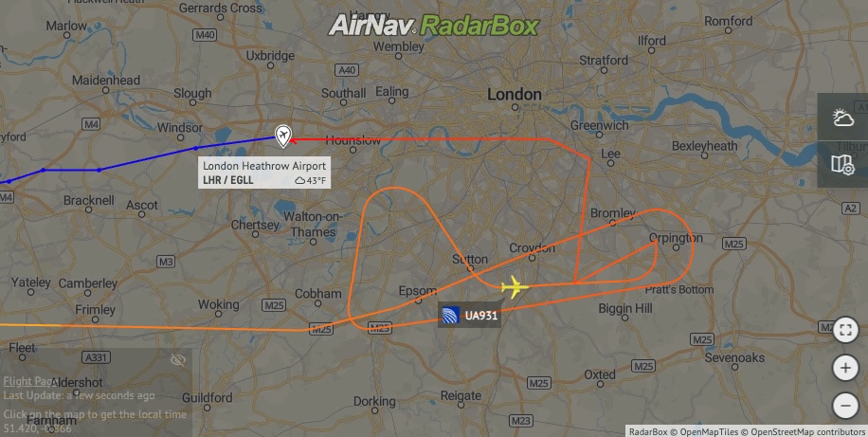Click the London city label on the map
Screen dimensions: 868x437
pos(515,94)
